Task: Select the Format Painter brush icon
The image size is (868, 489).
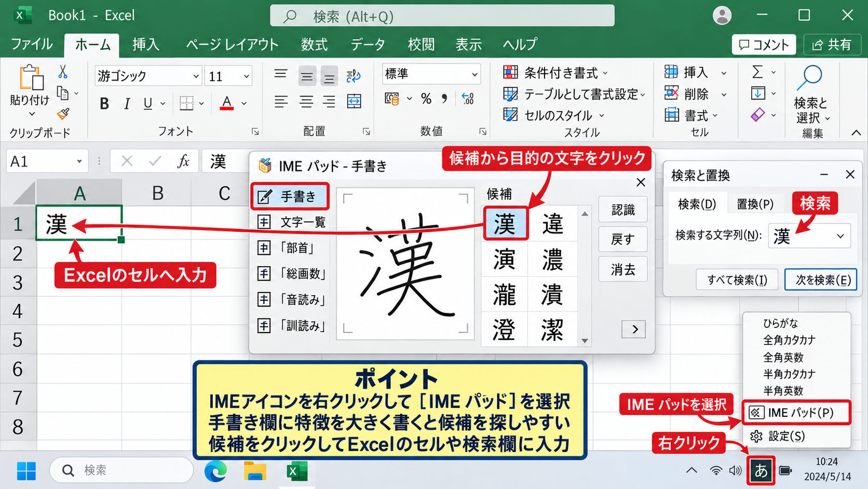Action: (x=63, y=114)
